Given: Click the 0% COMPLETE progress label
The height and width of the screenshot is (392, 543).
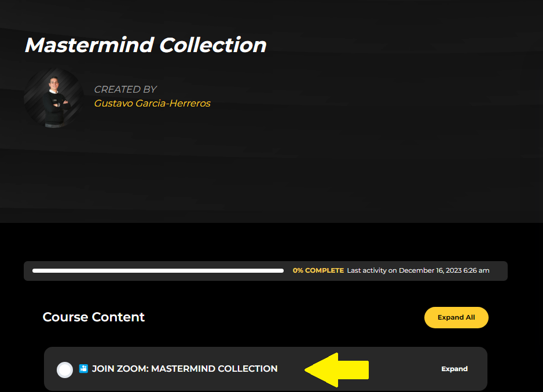Looking at the screenshot, I should [x=318, y=270].
